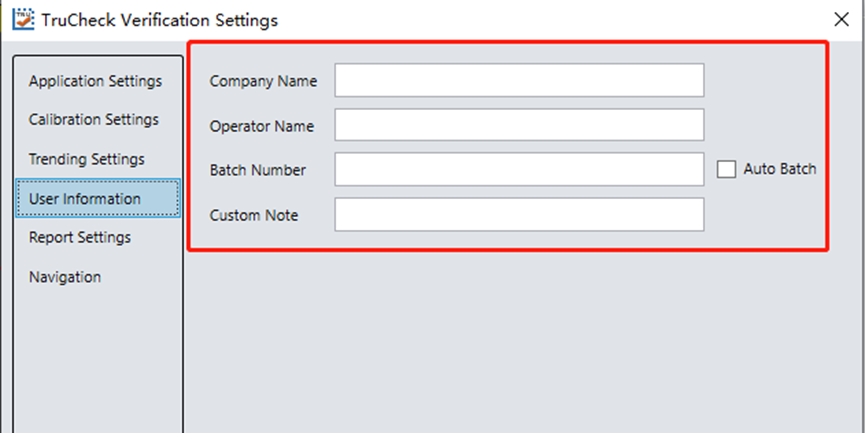This screenshot has width=865, height=433.
Task: Click the Auto Batch label text
Action: 780,170
